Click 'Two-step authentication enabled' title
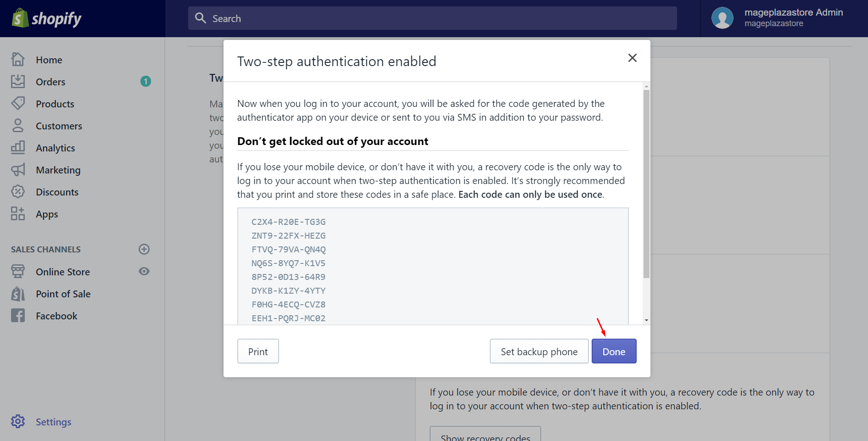868x441 pixels. (x=336, y=61)
